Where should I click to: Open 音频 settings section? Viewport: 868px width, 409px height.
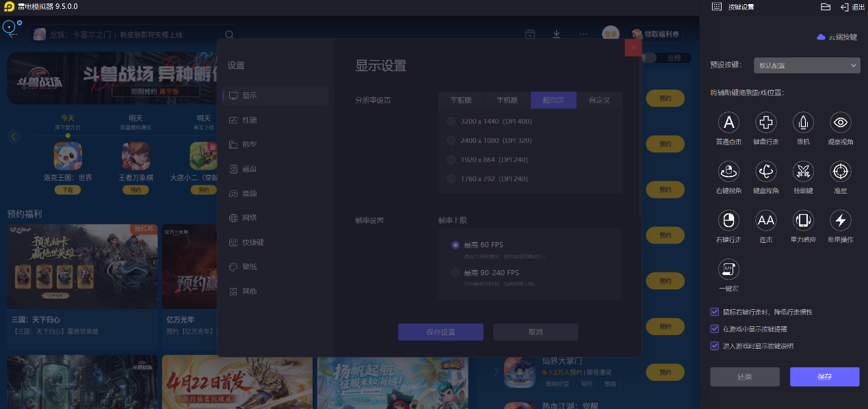click(x=276, y=194)
